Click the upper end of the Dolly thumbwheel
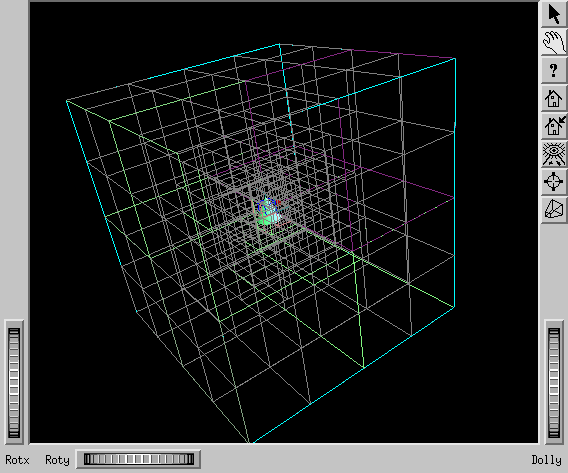Screen dimensions: 568x473 tap(554, 332)
